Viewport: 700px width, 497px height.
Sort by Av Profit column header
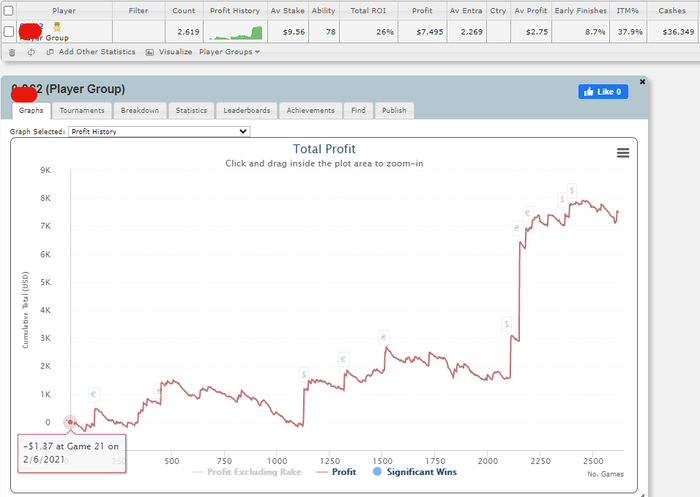tap(530, 10)
